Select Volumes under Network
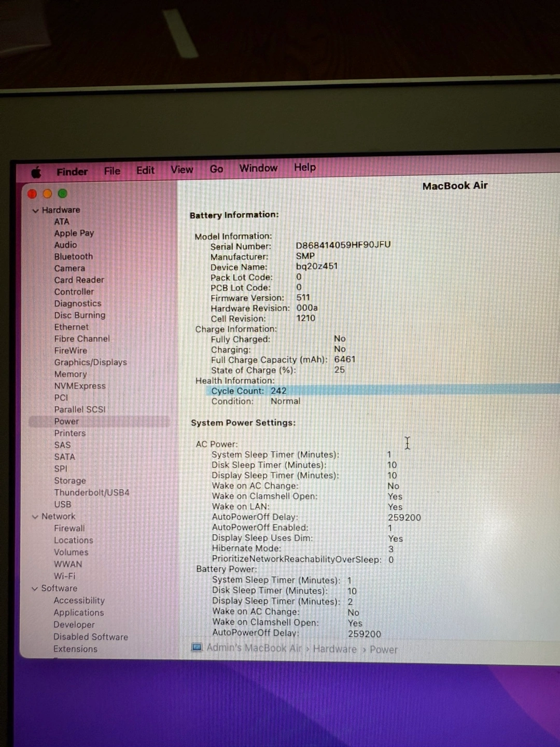560x747 pixels. pyautogui.click(x=71, y=552)
